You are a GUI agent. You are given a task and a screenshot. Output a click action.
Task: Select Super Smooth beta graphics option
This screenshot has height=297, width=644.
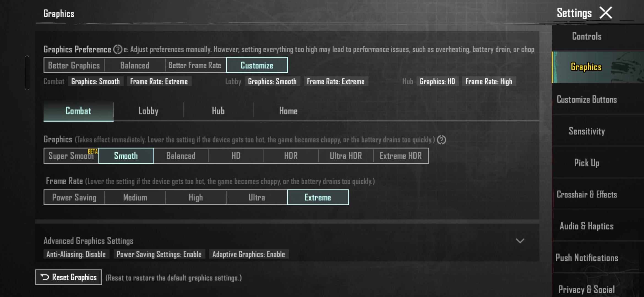pyautogui.click(x=71, y=156)
